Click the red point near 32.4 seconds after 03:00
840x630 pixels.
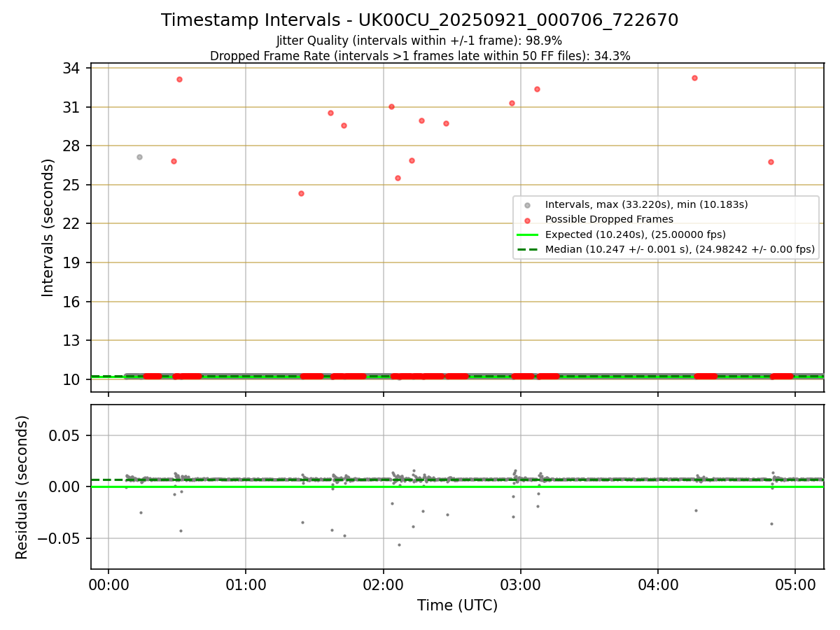point(537,89)
